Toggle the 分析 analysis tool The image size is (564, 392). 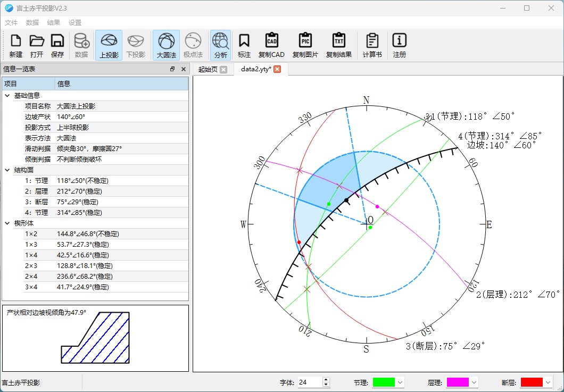click(x=220, y=45)
